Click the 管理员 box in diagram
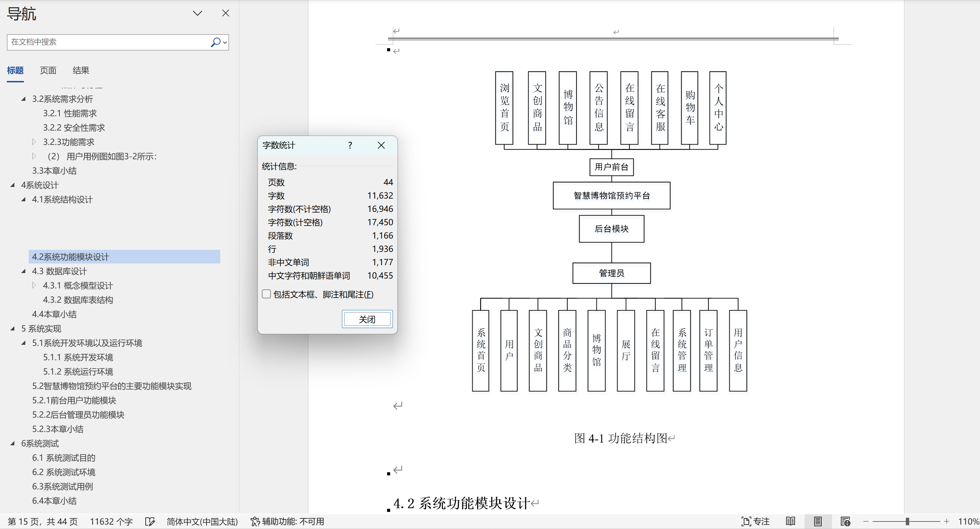Viewport: 980px width, 529px height. coord(611,273)
